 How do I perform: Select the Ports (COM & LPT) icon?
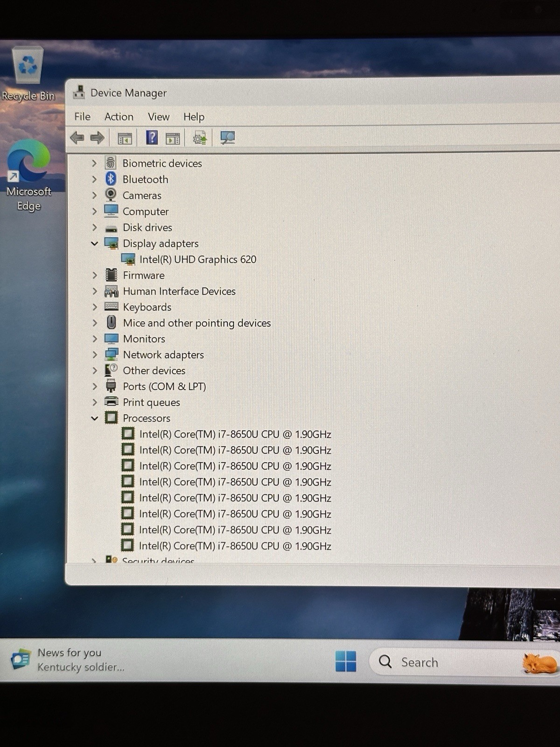pos(111,386)
